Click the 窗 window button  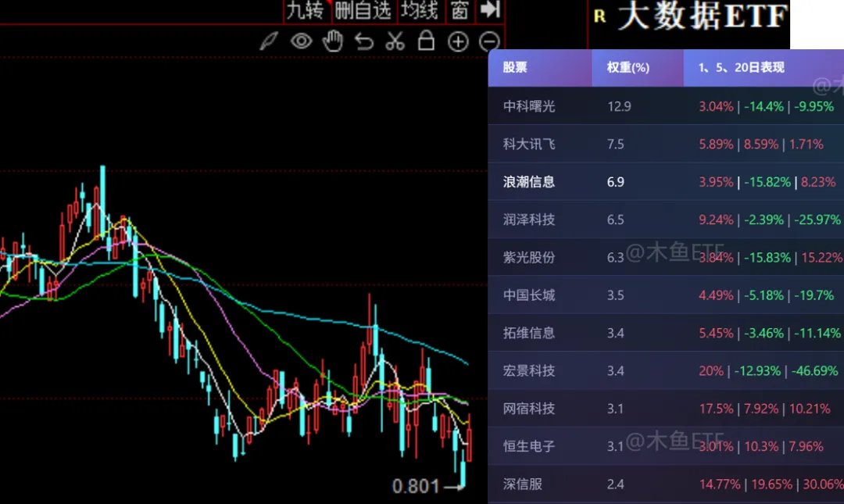pos(460,10)
